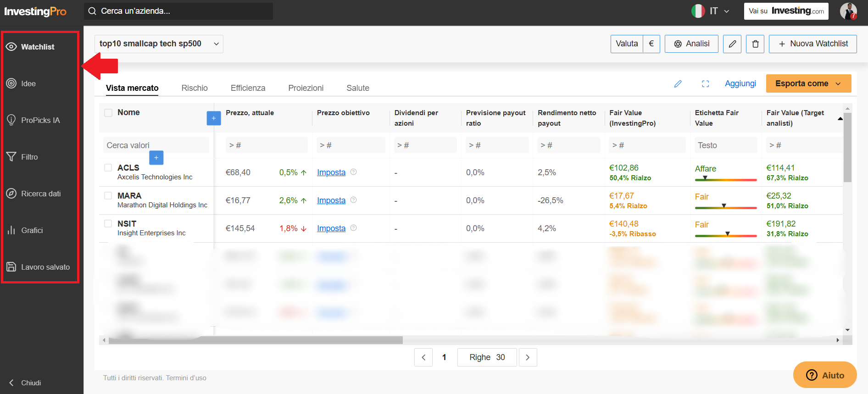This screenshot has width=868, height=394.
Task: Check the ACLS row checkbox
Action: point(108,168)
